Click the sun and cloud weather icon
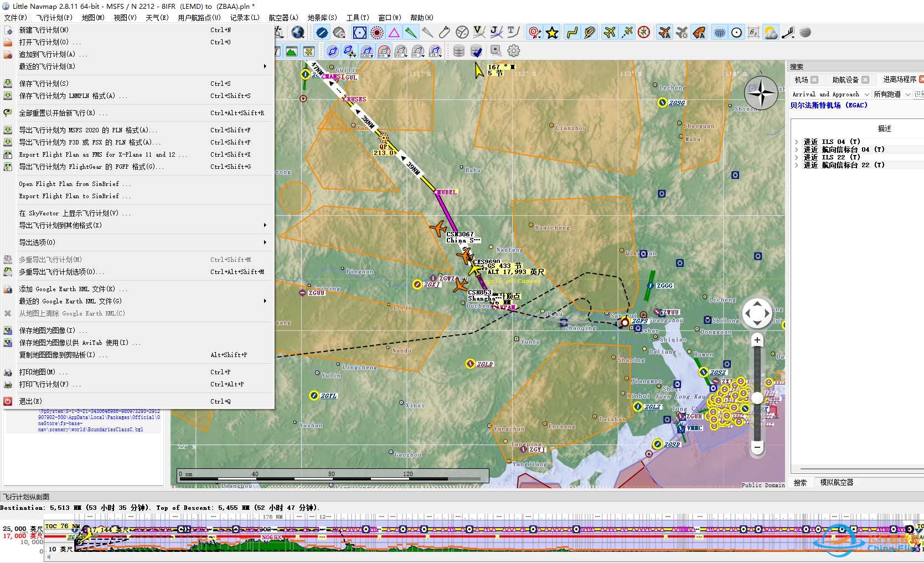 (771, 32)
